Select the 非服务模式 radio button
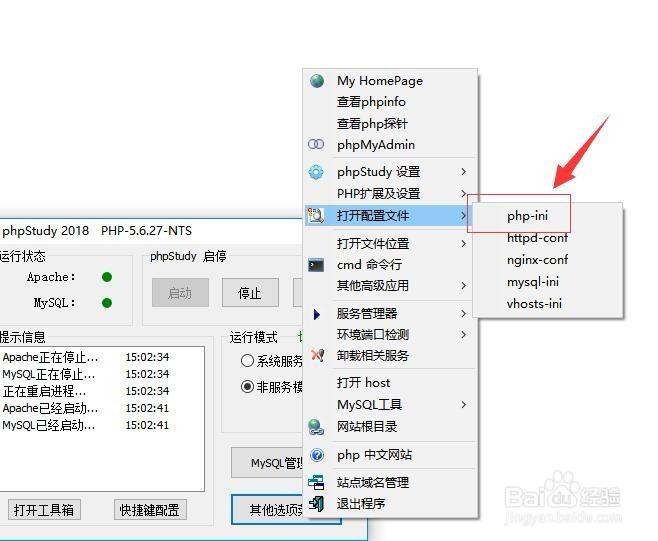This screenshot has width=658, height=541. (x=248, y=386)
